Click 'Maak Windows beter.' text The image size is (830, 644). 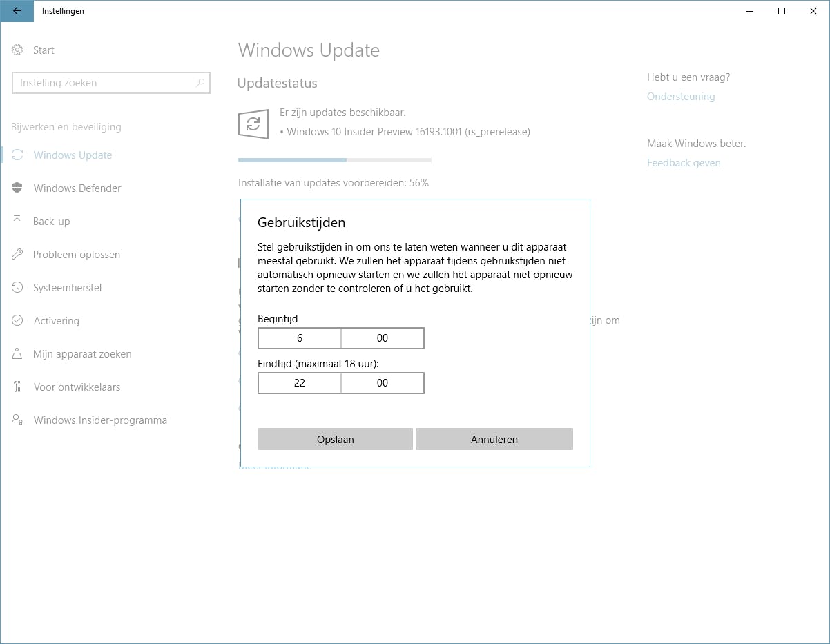tap(697, 144)
